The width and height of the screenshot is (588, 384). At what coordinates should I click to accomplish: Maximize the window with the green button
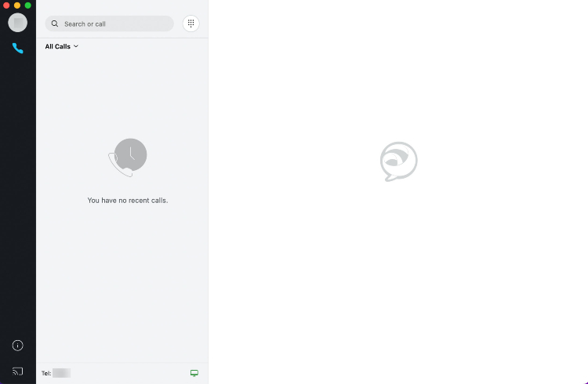[x=27, y=5]
